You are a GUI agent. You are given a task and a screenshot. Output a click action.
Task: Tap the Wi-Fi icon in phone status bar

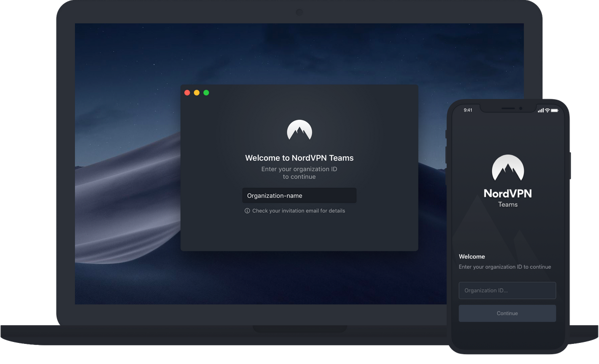pos(547,110)
